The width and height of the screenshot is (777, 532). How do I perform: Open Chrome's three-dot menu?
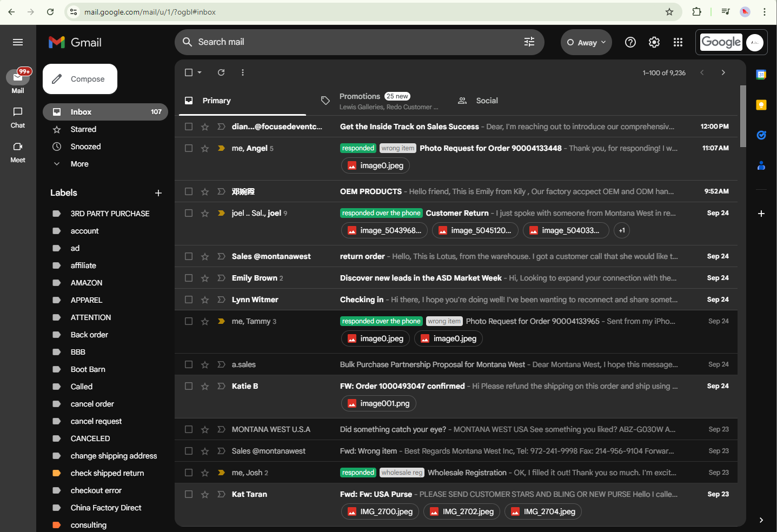765,12
